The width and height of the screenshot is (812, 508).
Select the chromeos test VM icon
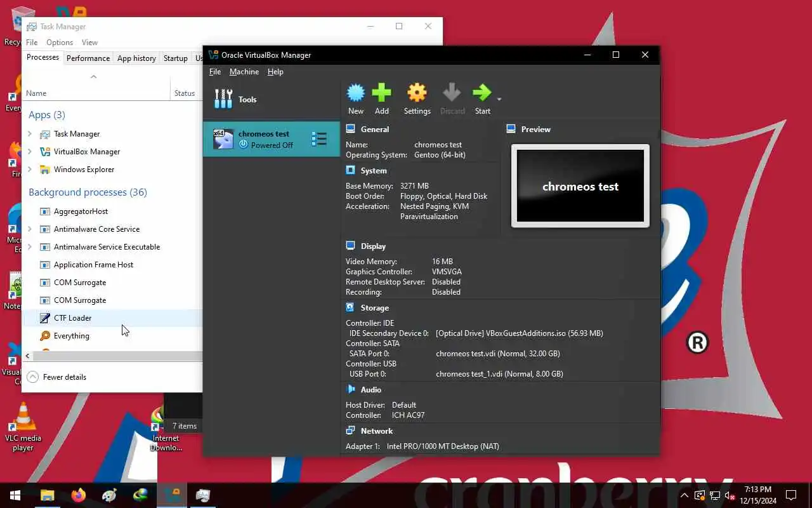[x=223, y=139]
